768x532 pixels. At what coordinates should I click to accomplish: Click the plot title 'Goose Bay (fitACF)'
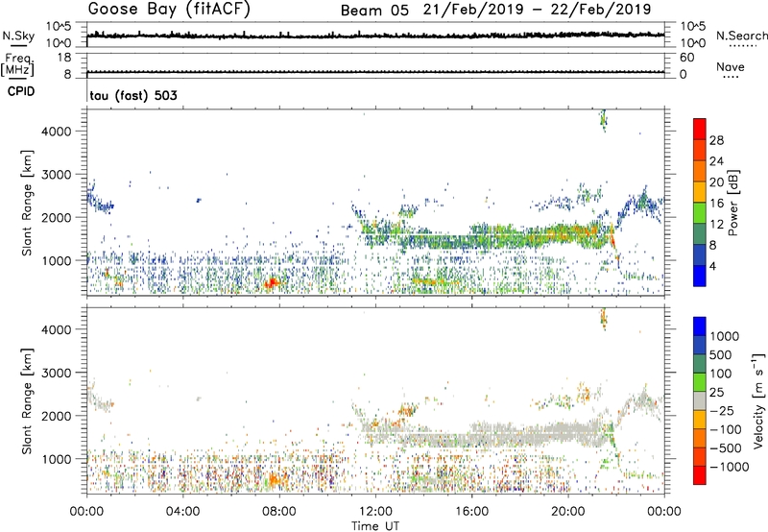[169, 10]
